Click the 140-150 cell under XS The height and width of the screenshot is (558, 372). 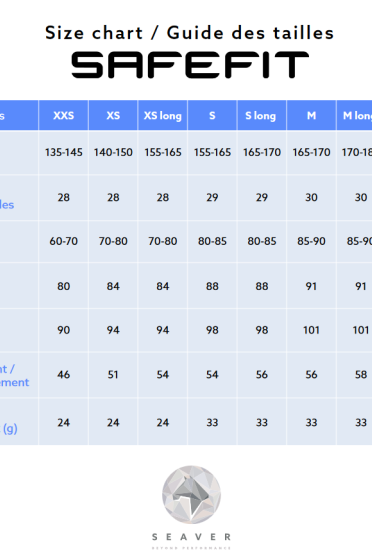coord(113,152)
